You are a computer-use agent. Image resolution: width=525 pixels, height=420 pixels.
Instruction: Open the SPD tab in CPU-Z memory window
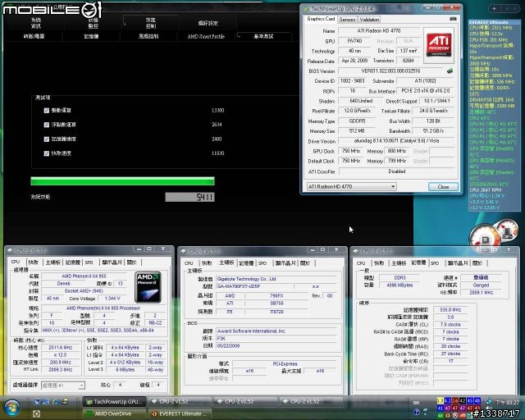click(x=435, y=263)
